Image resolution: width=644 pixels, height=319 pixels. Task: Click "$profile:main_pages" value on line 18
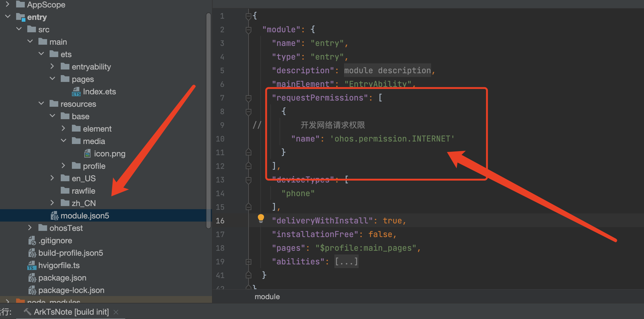366,248
